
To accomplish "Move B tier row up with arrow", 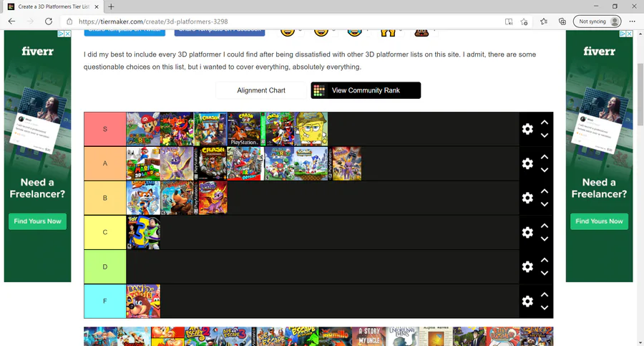I will pyautogui.click(x=545, y=191).
